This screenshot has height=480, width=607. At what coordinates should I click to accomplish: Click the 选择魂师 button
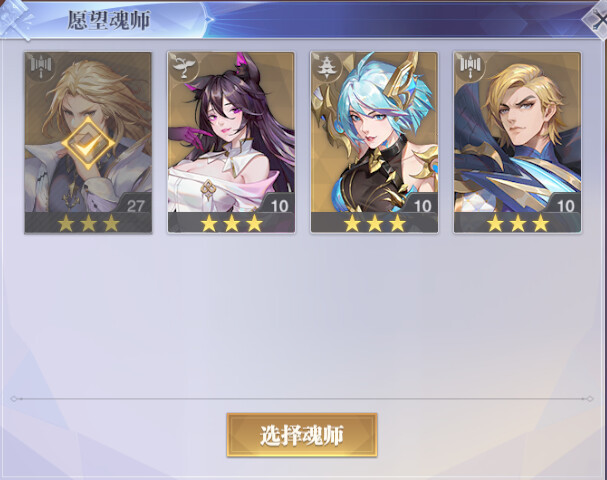point(302,435)
